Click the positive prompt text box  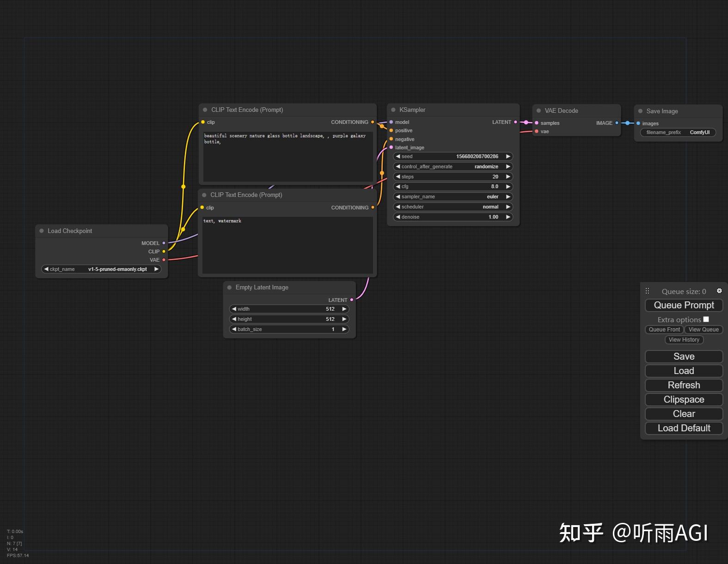coord(288,156)
